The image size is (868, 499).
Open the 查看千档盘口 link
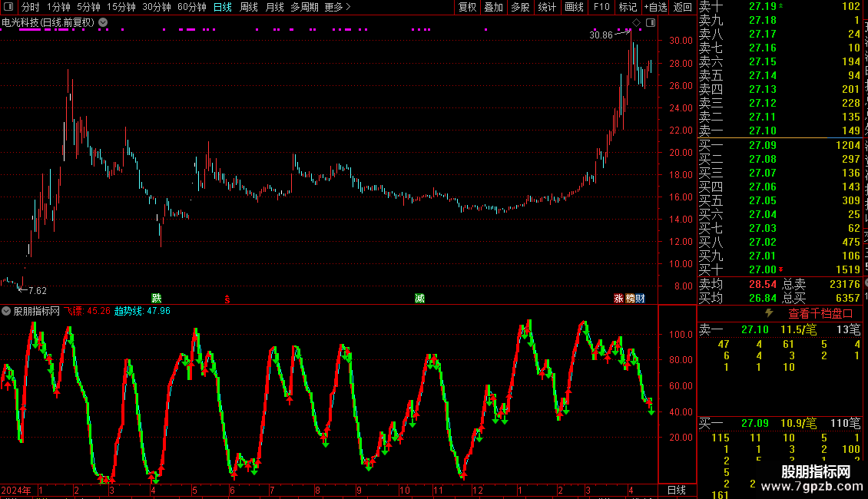click(x=820, y=314)
